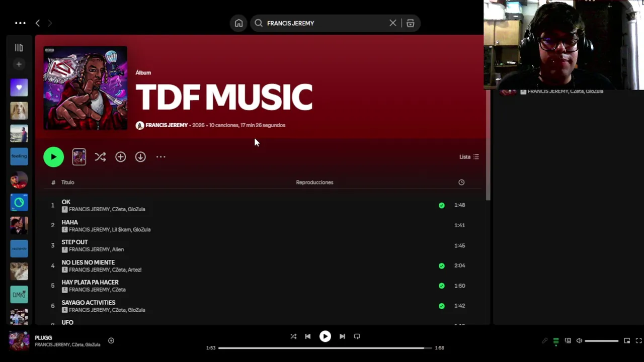Viewport: 644px width, 362px height.
Task: Open the three-dots app menu
Action: (x=20, y=23)
